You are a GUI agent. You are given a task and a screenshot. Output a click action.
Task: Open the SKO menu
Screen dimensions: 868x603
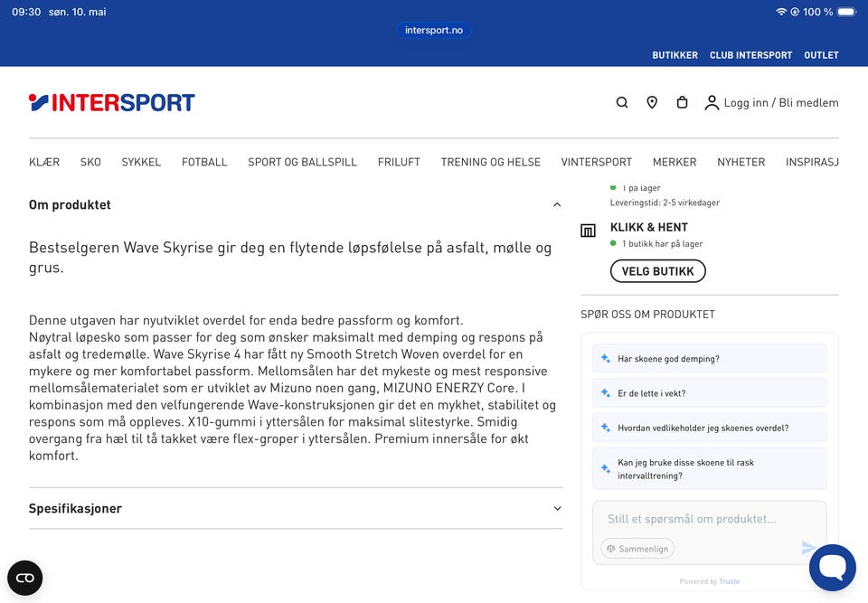[90, 162]
